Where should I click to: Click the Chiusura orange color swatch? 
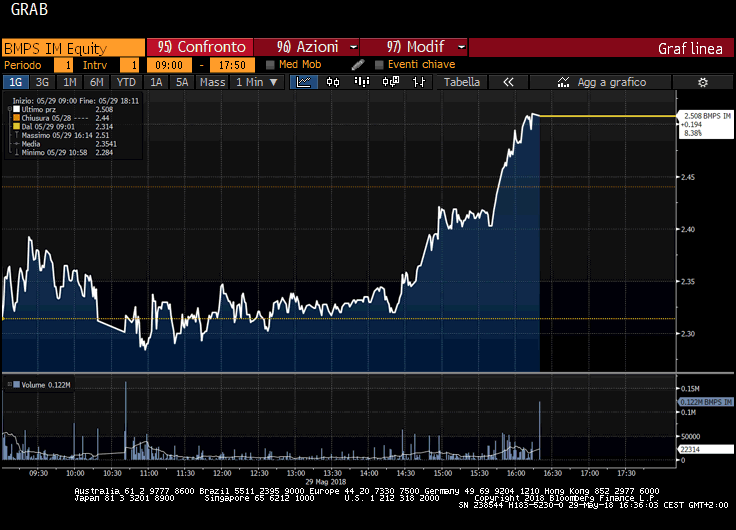[x=15, y=118]
